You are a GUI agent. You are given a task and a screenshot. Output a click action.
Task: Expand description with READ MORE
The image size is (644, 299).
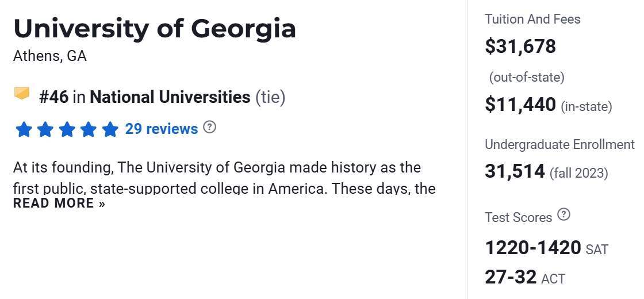pos(59,203)
